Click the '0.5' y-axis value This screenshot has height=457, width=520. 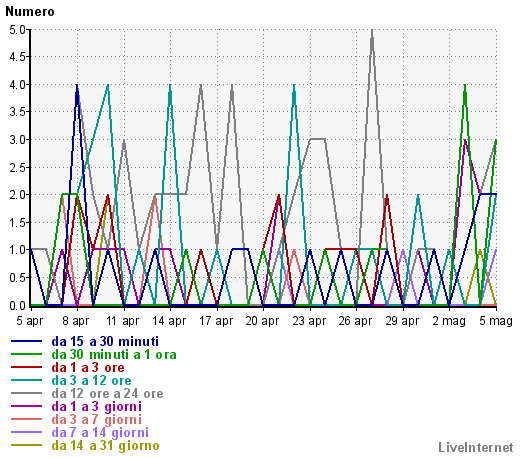tap(17, 278)
